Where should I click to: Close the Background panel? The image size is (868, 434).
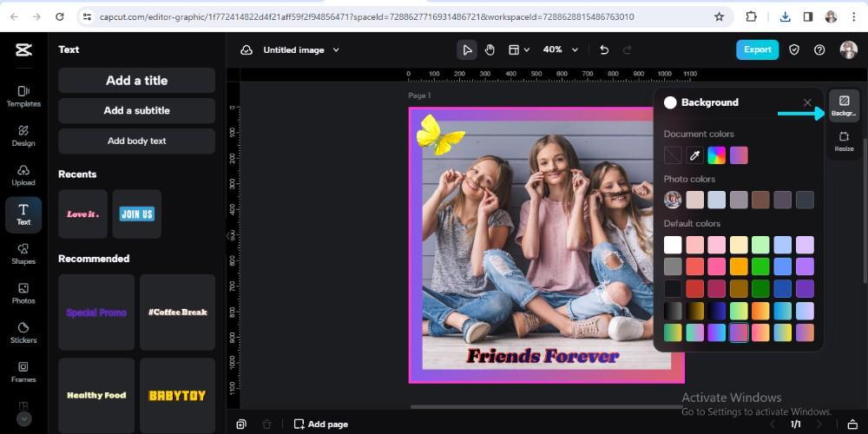(x=807, y=102)
